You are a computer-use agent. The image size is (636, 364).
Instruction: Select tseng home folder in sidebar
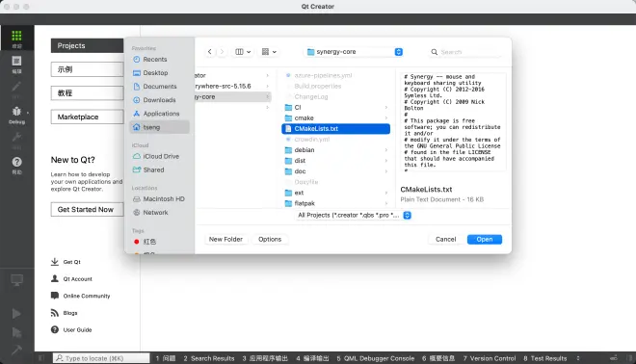(x=159, y=127)
